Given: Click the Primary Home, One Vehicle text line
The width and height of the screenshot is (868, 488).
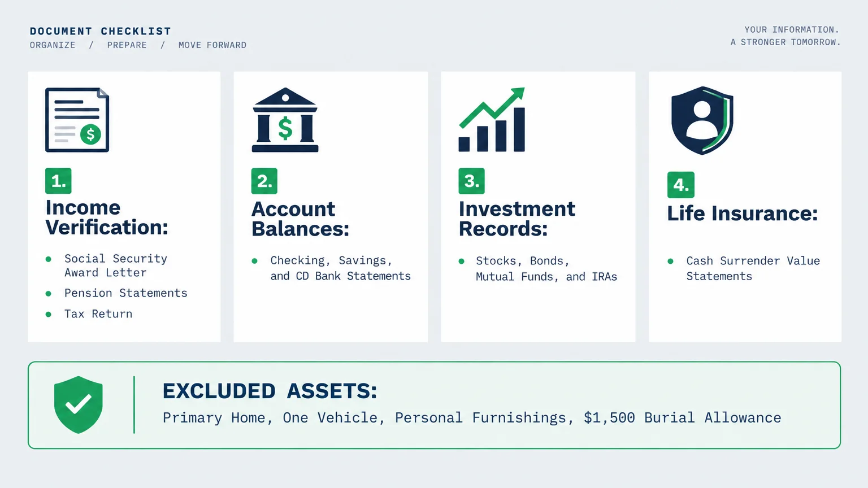Looking at the screenshot, I should click(472, 418).
